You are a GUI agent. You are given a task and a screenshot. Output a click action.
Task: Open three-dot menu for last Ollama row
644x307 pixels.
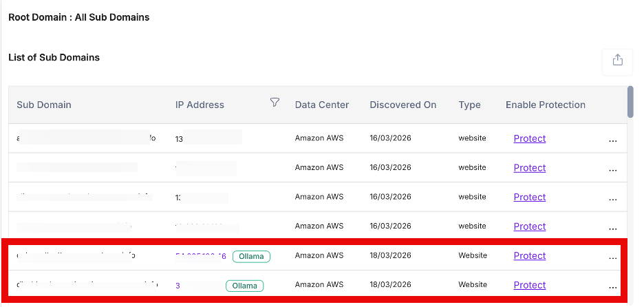click(612, 286)
